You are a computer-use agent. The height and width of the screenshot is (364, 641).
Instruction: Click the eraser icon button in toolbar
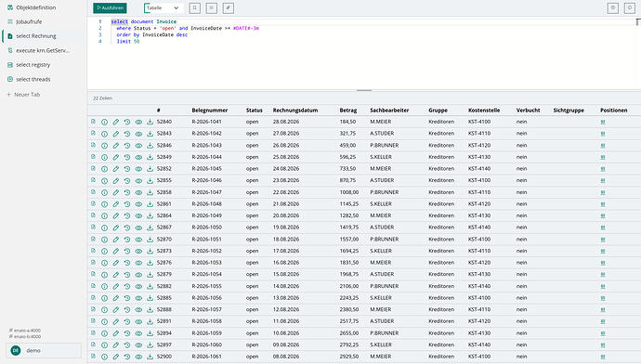click(x=229, y=7)
